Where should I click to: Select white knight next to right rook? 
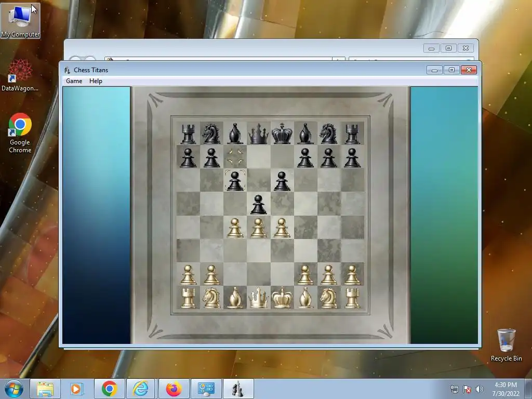328,298
